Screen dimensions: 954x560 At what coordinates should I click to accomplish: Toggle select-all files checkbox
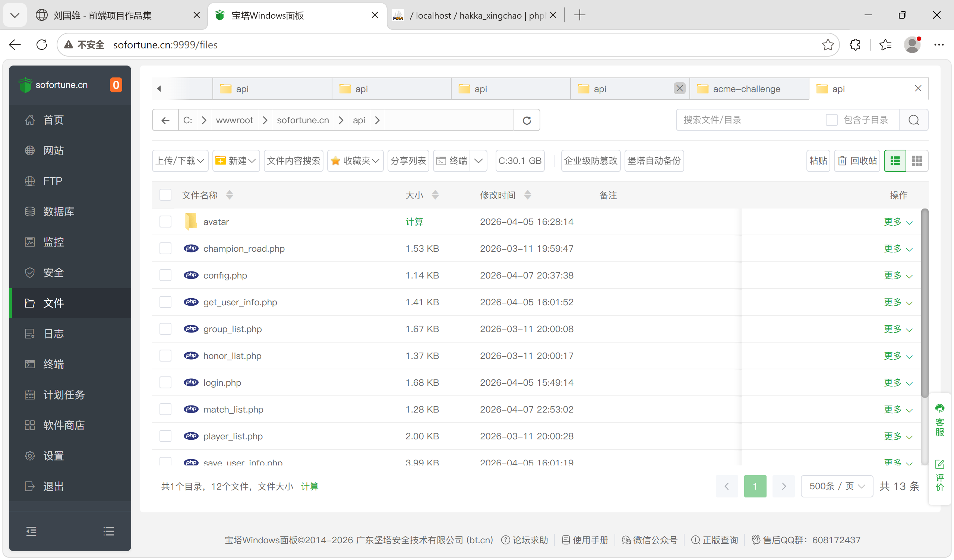165,195
